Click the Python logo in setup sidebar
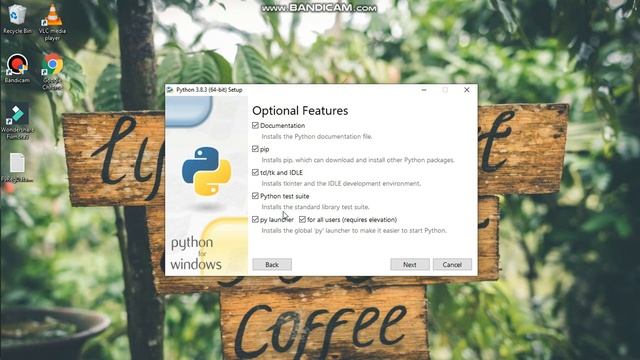Image resolution: width=640 pixels, height=360 pixels. (x=207, y=171)
